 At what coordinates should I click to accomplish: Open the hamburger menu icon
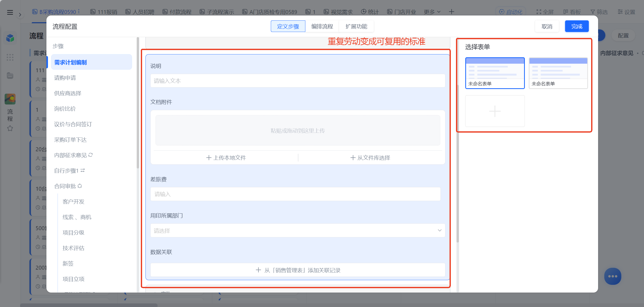pos(10,12)
